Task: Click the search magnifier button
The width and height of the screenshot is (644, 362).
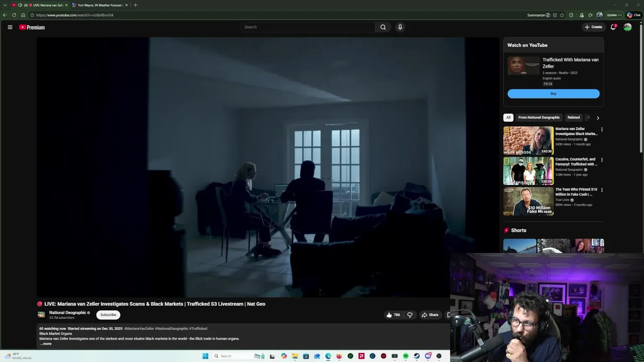Action: pos(383,27)
